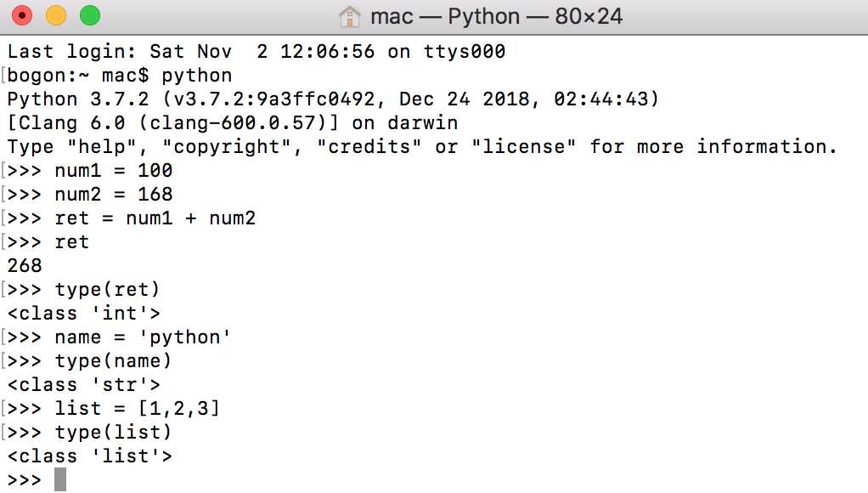
Task: Click the 'bogon:~ mac$ python' shell line
Action: 120,75
